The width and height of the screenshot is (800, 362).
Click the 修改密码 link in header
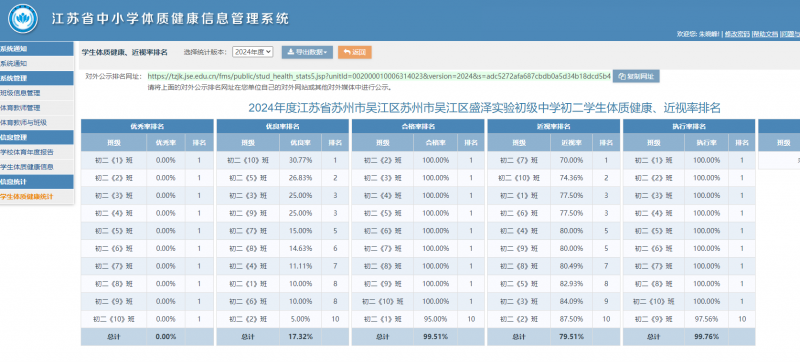[x=737, y=34]
